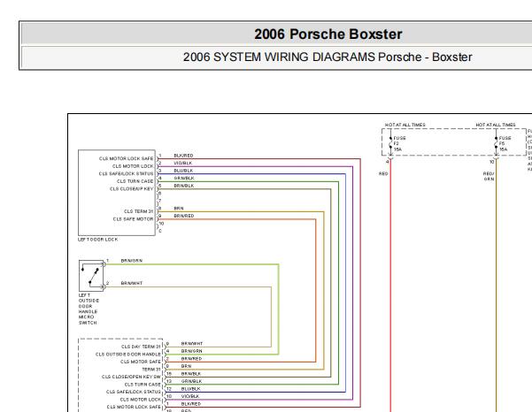Click 'CLS SAFE/LOCK STATUS' in Left Door Lock box

pos(127,173)
